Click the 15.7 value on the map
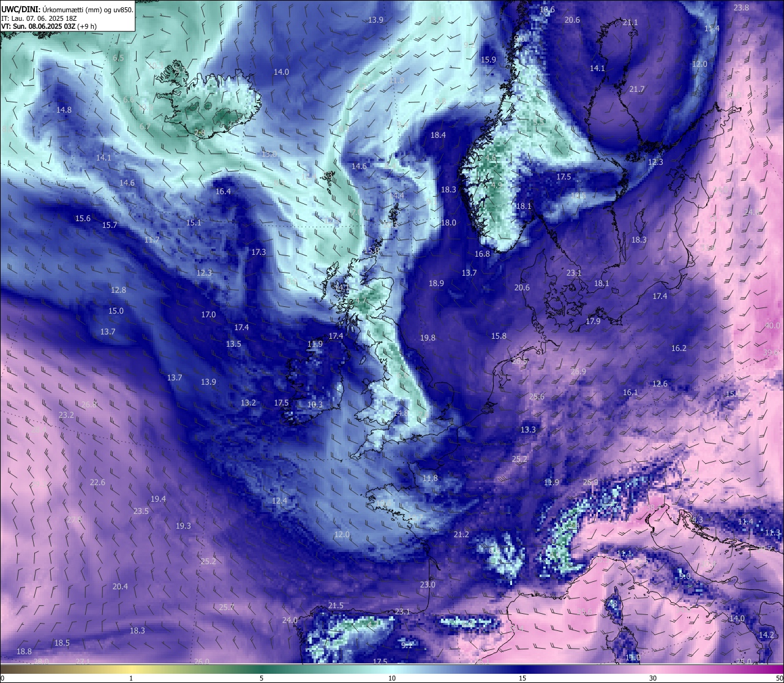 (x=110, y=225)
